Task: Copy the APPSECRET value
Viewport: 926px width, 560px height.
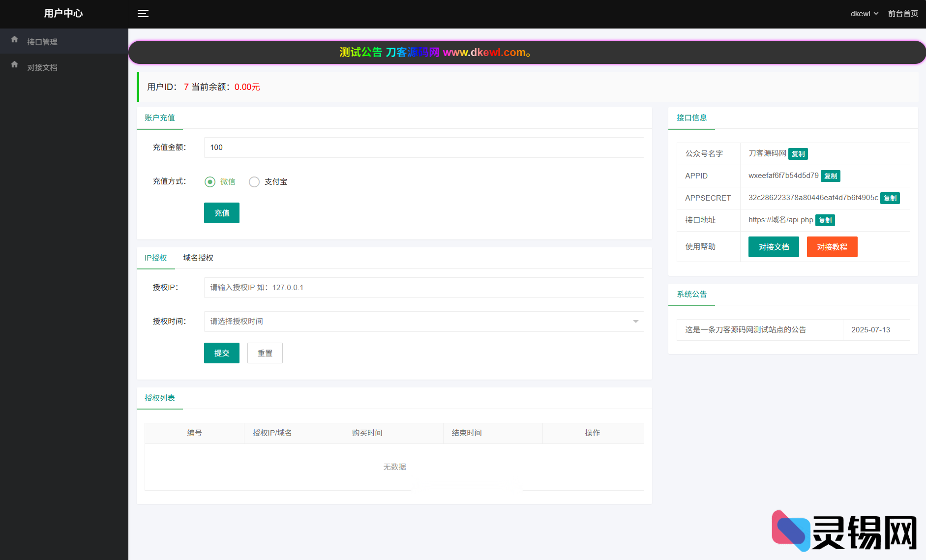Action: [x=890, y=198]
